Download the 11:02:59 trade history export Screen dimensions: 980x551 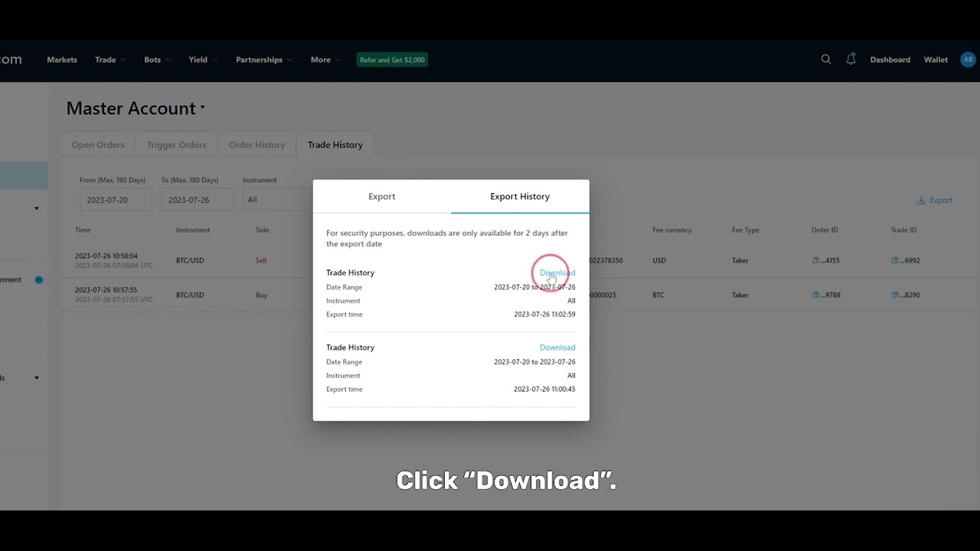[x=557, y=272]
